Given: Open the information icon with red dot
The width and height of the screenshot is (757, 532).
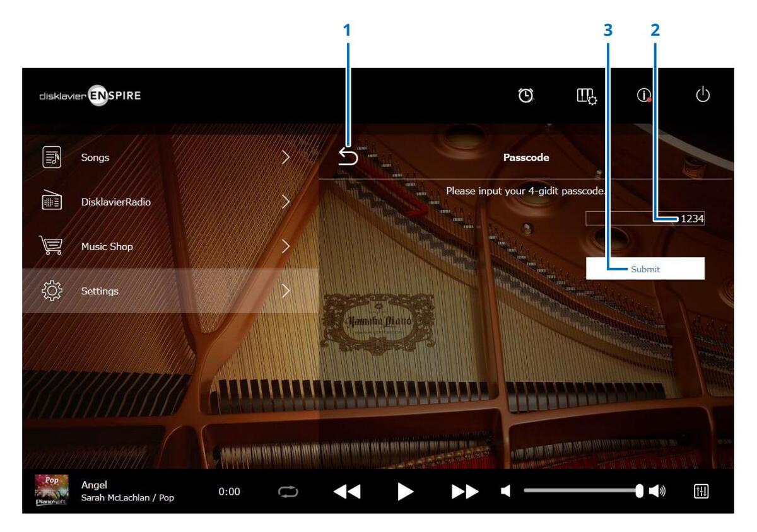Looking at the screenshot, I should (x=644, y=95).
